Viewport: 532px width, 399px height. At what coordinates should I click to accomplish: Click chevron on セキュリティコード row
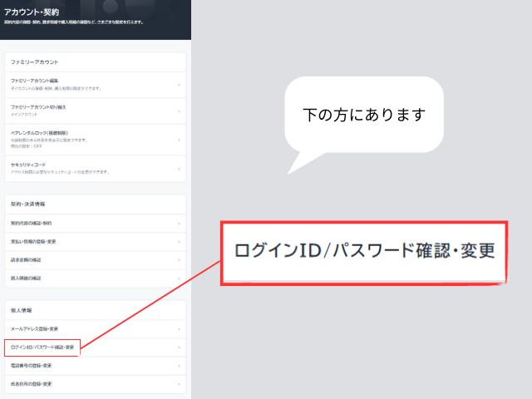click(x=179, y=169)
